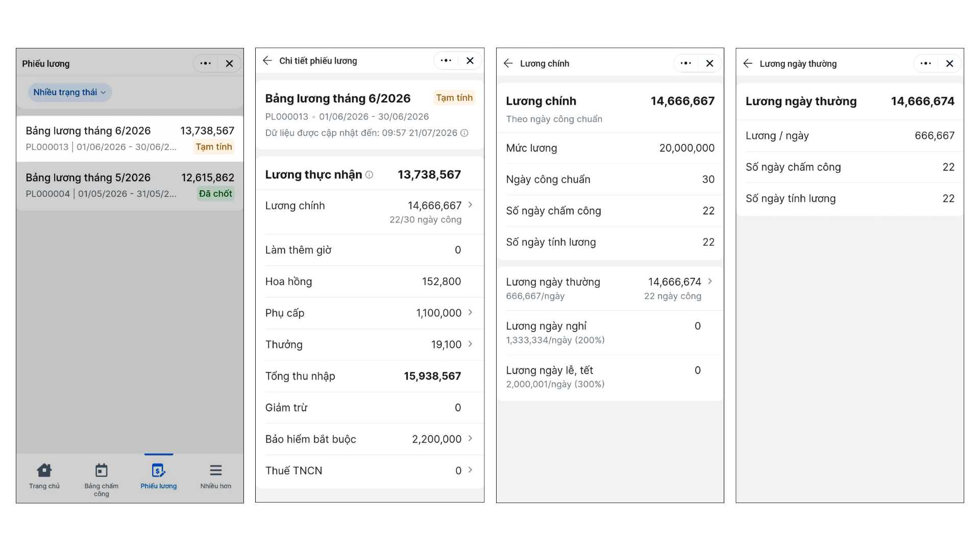Open the Trang chủ home icon
This screenshot has width=980, height=551.
pyautogui.click(x=44, y=470)
